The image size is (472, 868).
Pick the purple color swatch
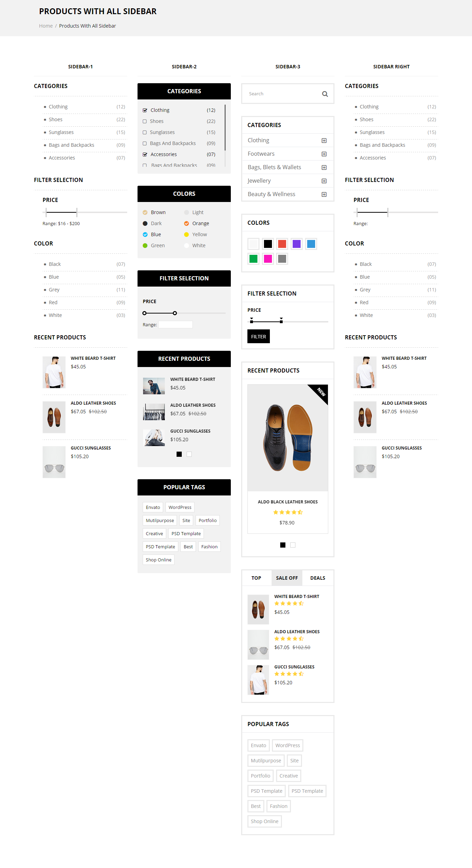pos(296,244)
